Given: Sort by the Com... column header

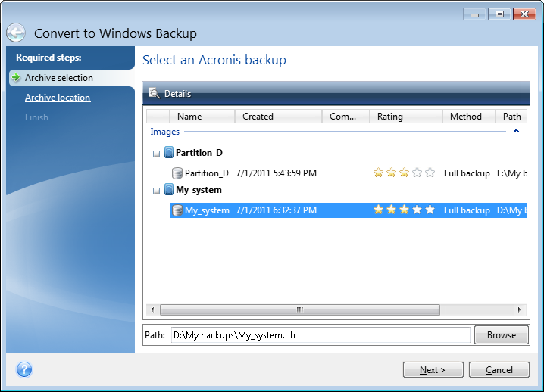Looking at the screenshot, I should click(x=345, y=116).
